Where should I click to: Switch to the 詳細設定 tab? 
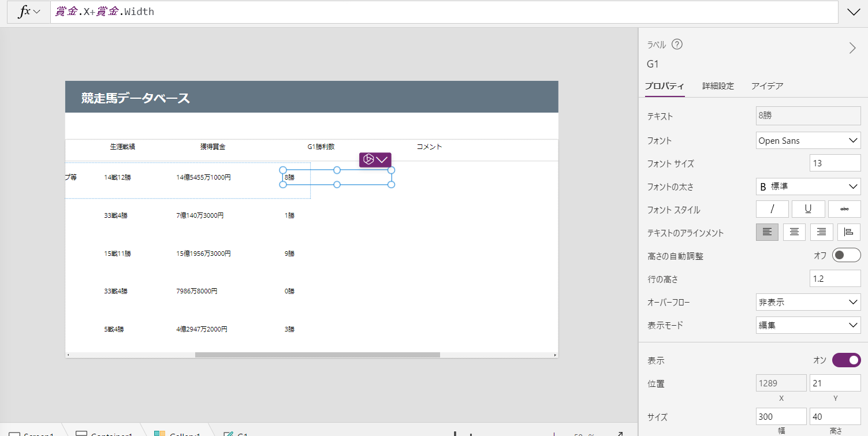pos(718,86)
